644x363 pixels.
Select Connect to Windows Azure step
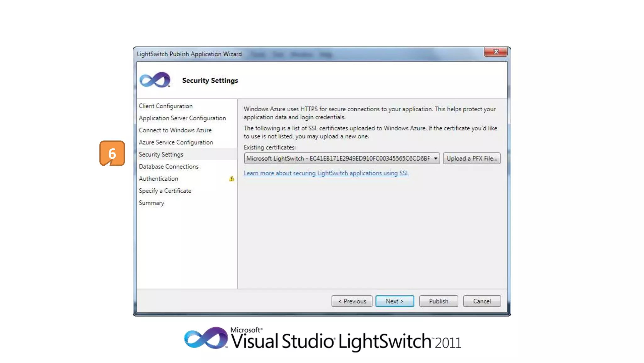click(175, 130)
